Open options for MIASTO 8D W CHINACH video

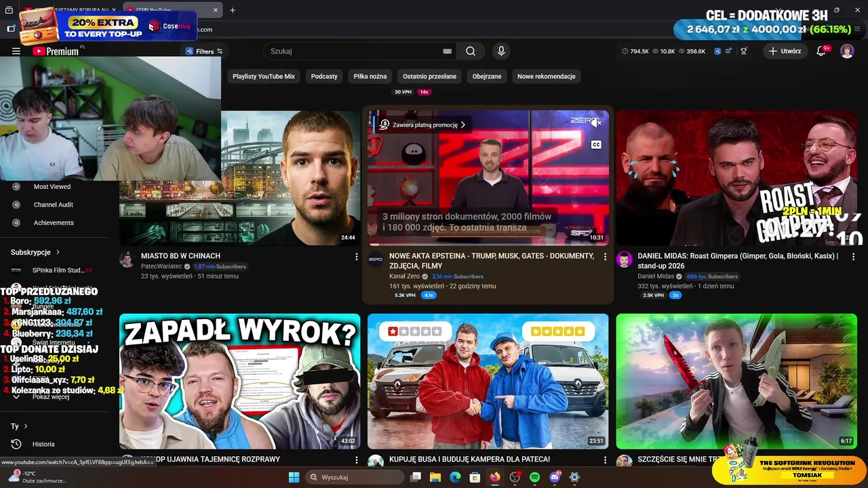[357, 257]
